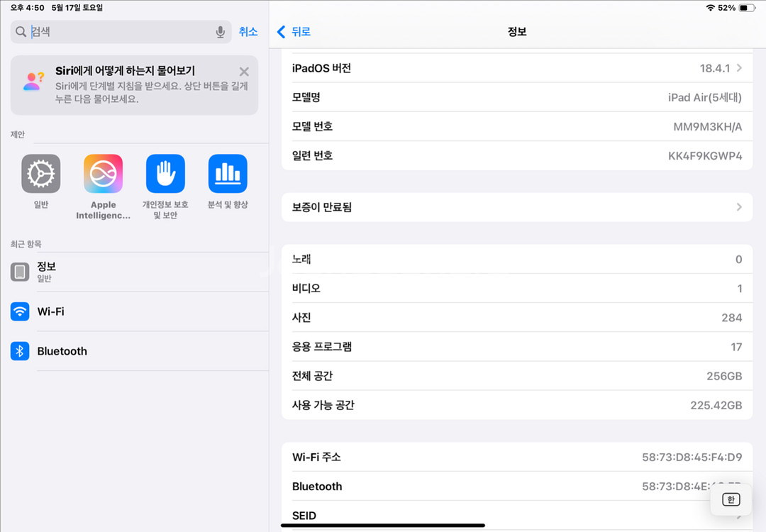Tap 사용 가능 공간 225.42GB value
The width and height of the screenshot is (766, 532).
pos(716,405)
